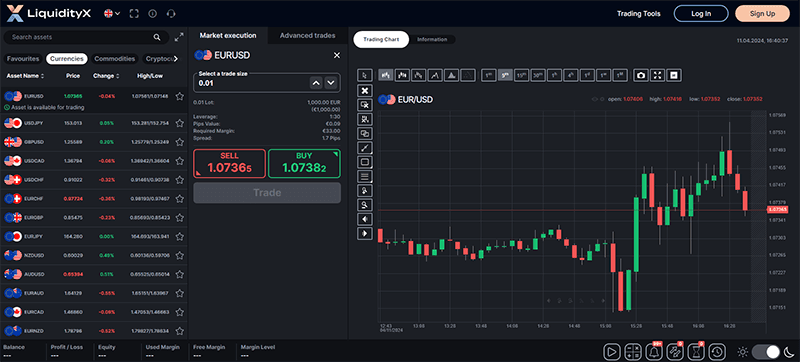
Task: Click the X delete-drawings chart tool
Action: [364, 90]
